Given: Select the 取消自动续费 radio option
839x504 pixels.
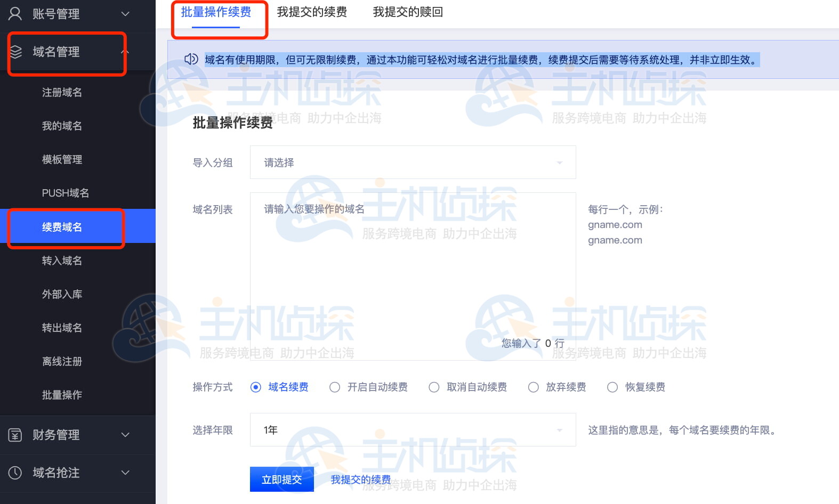Looking at the screenshot, I should coord(434,387).
